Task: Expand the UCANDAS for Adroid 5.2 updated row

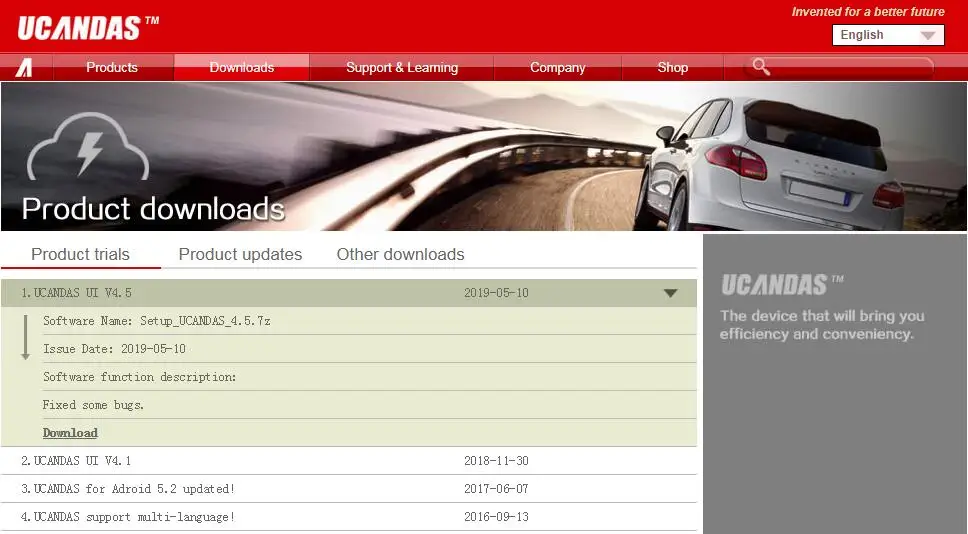Action: click(x=349, y=488)
